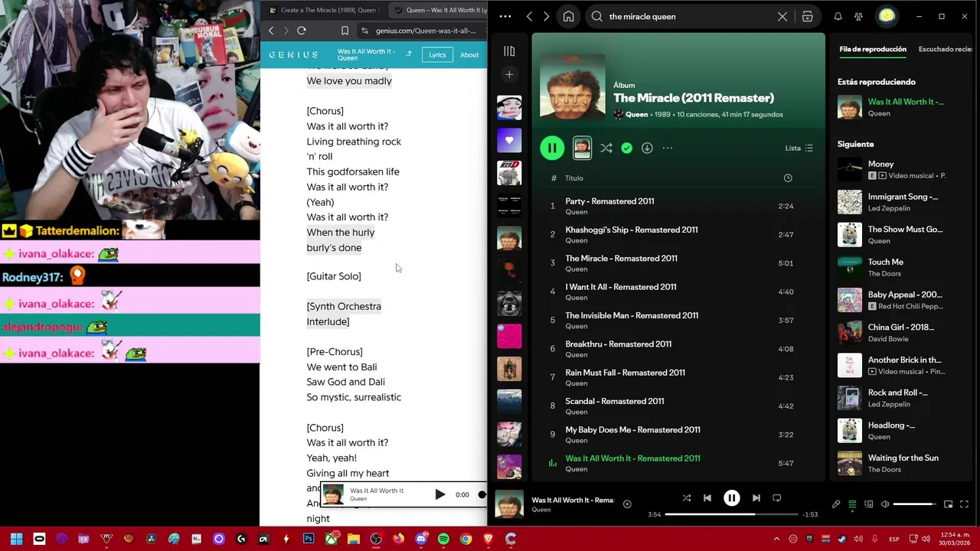
Task: Open more options for The Miracle album
Action: [x=668, y=148]
